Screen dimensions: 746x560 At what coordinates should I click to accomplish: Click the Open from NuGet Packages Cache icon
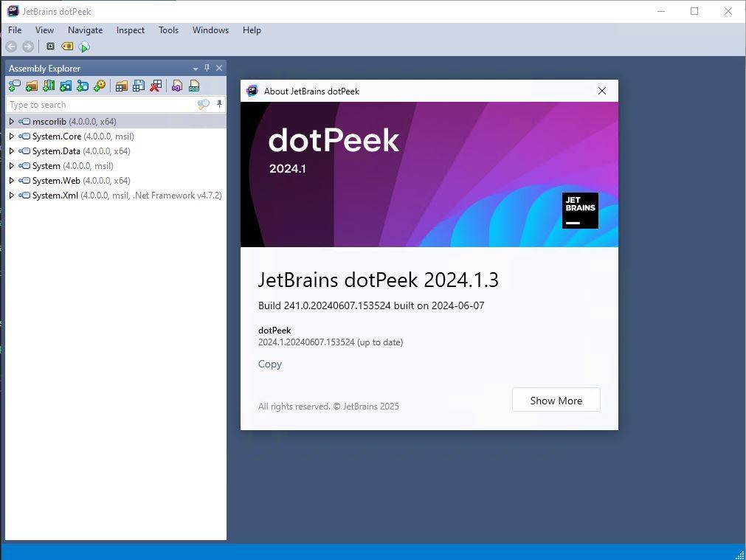[66, 86]
